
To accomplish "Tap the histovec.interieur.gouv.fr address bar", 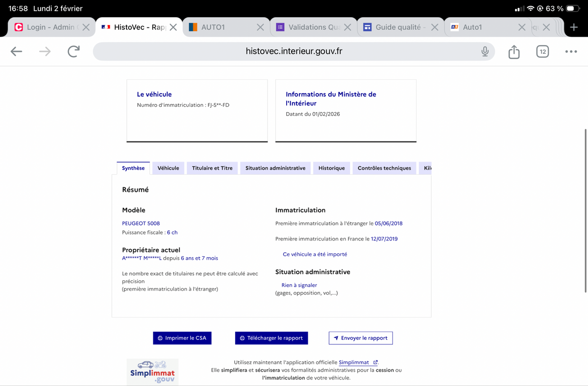I will (294, 51).
